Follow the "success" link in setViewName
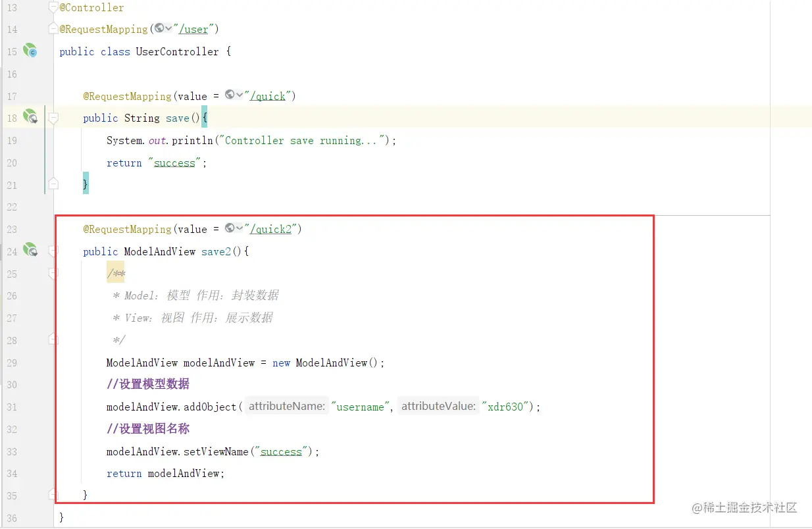This screenshot has width=812, height=529. [281, 451]
